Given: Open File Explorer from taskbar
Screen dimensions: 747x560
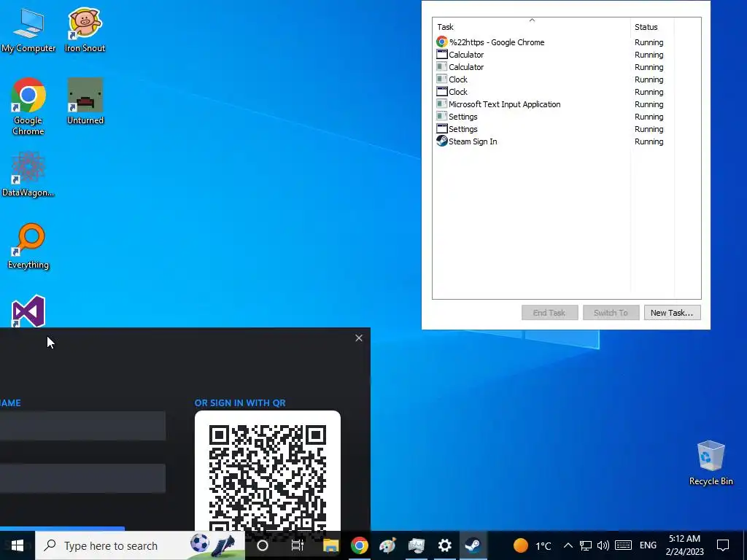Looking at the screenshot, I should pos(330,545).
